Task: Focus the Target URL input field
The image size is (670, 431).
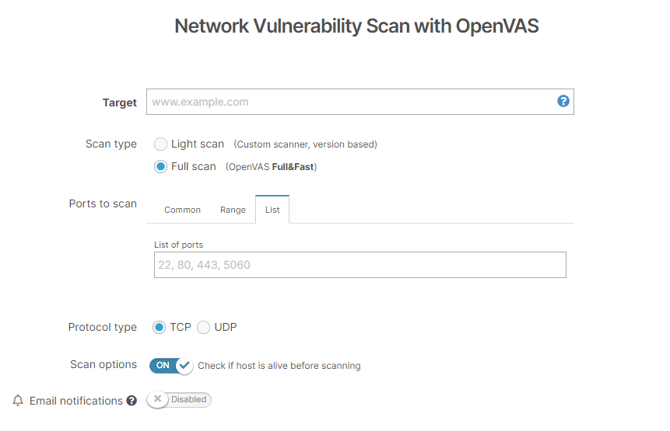Action: pyautogui.click(x=350, y=102)
